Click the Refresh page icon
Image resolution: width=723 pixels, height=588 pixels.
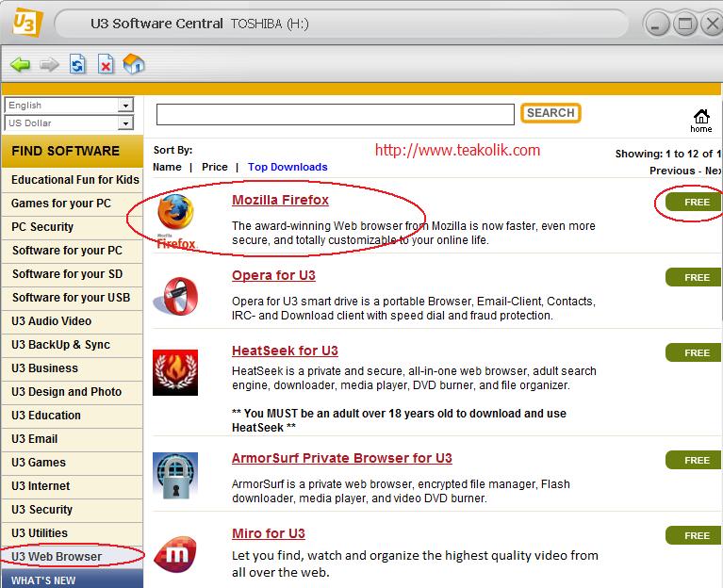coord(77,64)
